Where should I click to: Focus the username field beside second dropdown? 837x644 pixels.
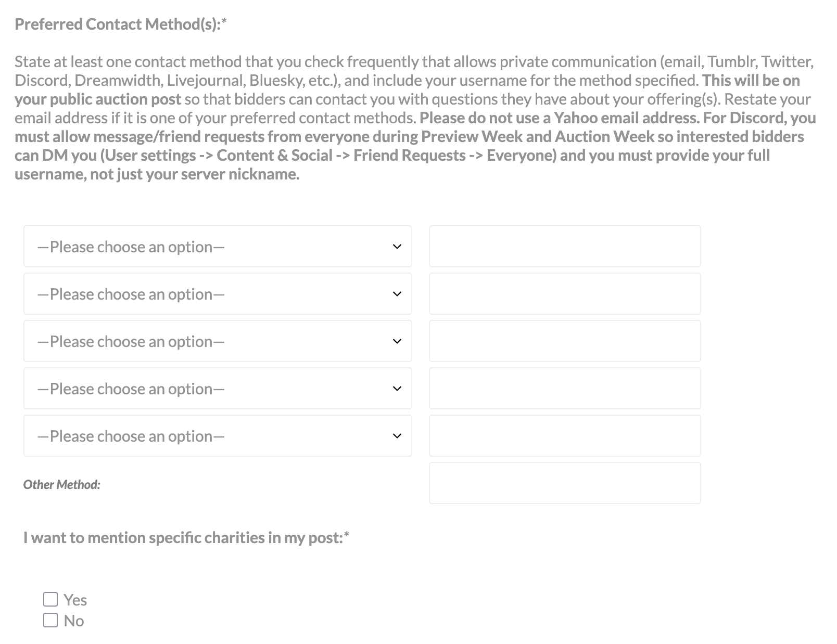click(565, 294)
